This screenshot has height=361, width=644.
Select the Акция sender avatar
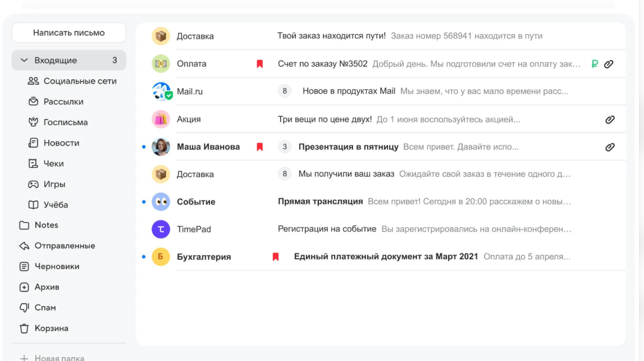[161, 119]
